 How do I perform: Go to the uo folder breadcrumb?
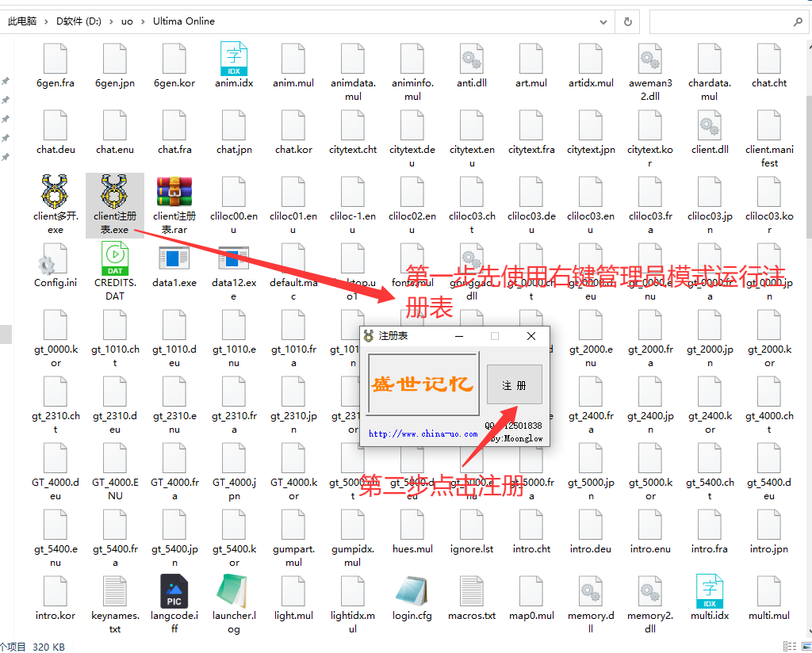[x=127, y=21]
